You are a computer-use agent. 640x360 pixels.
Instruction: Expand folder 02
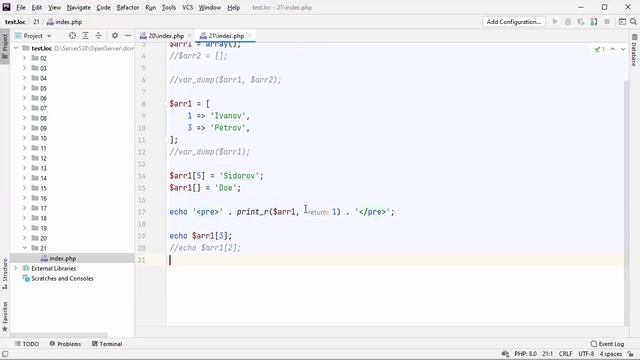pos(24,58)
